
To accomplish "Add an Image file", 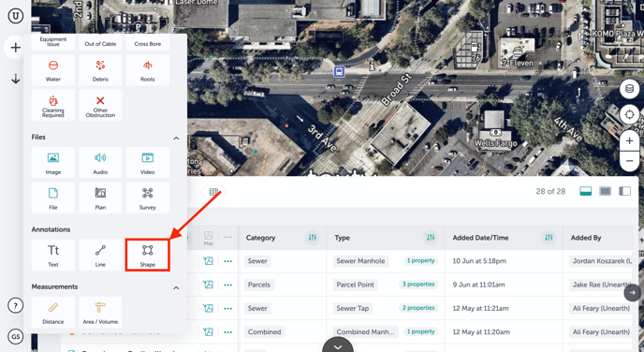I will (x=53, y=163).
